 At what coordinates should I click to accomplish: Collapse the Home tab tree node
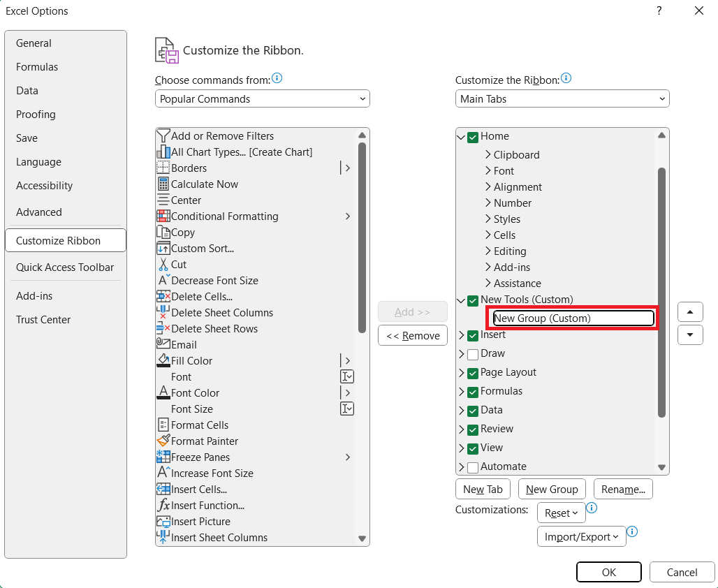461,137
